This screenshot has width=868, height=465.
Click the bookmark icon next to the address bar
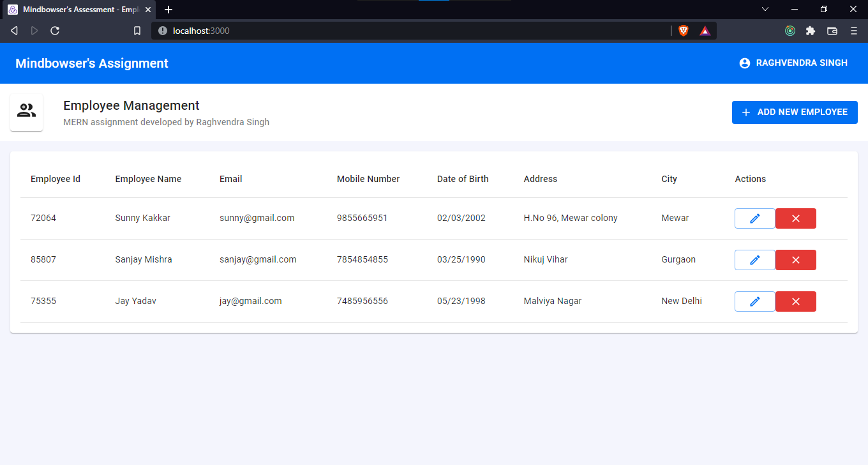coord(137,30)
